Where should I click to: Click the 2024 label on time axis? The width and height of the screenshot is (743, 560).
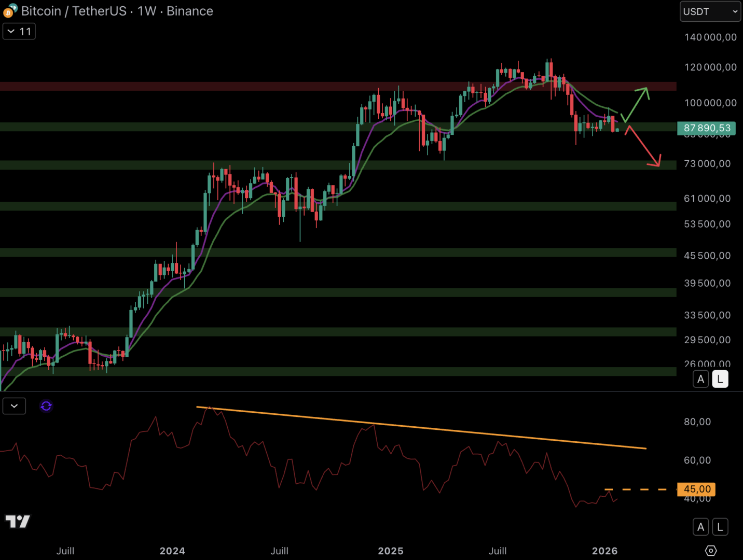pos(172,551)
